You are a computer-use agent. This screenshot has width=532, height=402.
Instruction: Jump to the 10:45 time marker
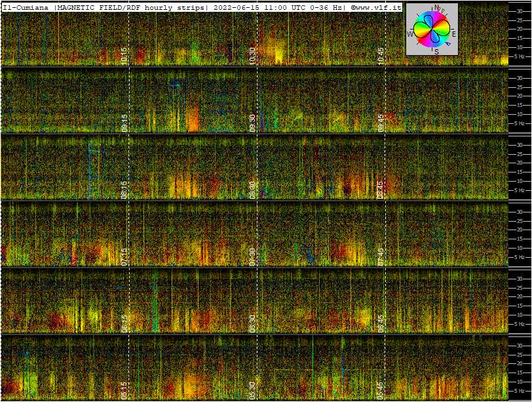click(x=381, y=55)
